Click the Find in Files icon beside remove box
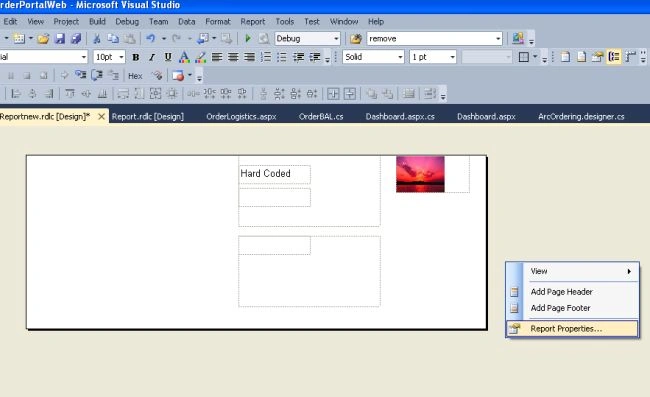 [356, 39]
